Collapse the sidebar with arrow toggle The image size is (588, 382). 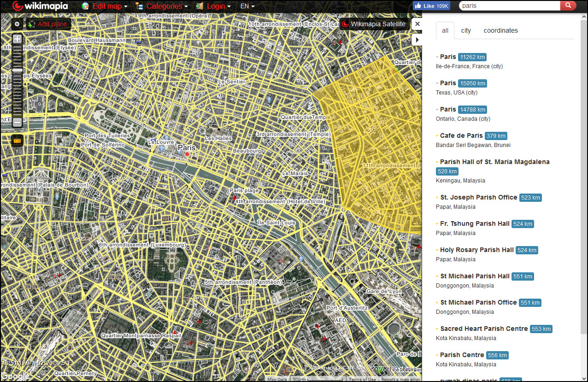(x=417, y=40)
